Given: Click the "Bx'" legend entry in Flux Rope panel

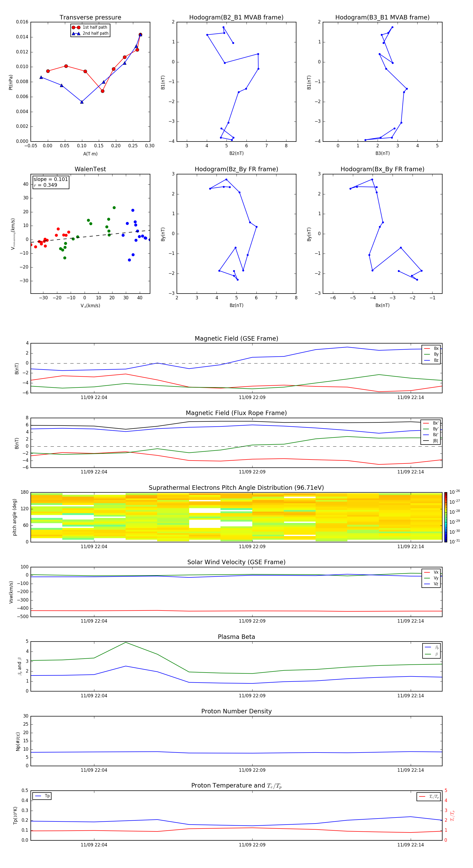Looking at the screenshot, I should [431, 423].
